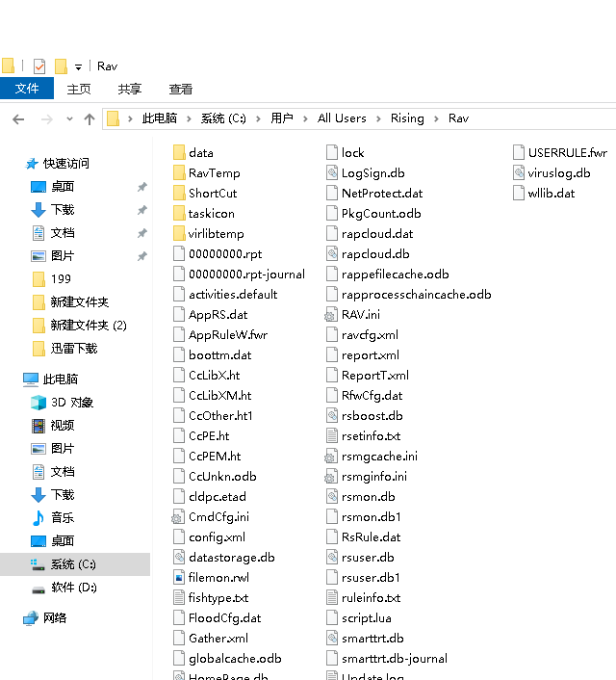
Task: Switch to the 共享 ribbon tab
Action: (130, 89)
